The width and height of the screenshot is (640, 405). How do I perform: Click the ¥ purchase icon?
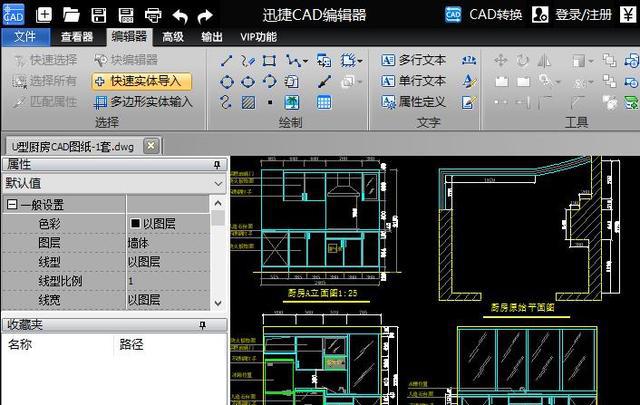(x=629, y=15)
